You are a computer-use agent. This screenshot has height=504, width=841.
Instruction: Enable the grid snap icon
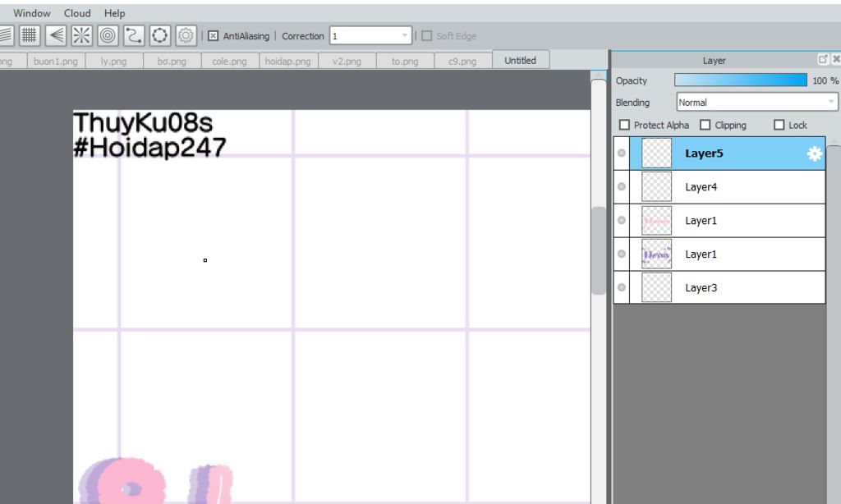29,36
